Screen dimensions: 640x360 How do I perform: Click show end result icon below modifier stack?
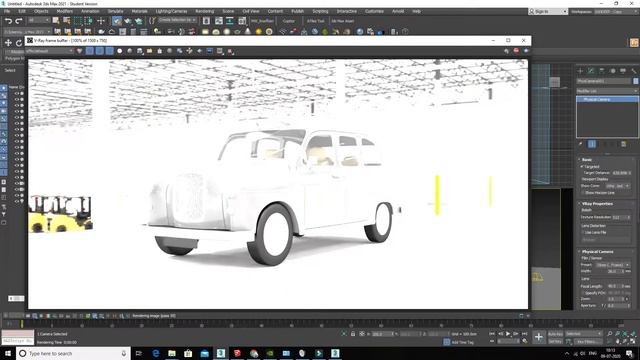(592, 144)
